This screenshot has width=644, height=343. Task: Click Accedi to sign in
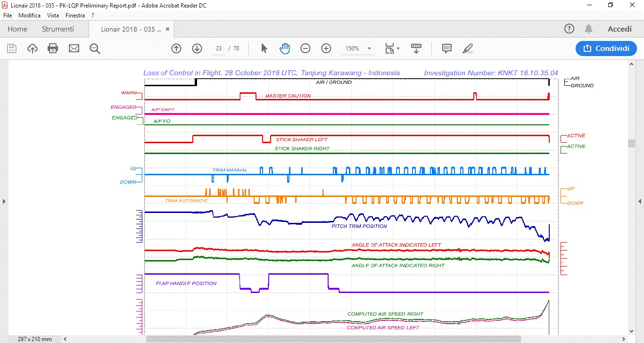(619, 29)
